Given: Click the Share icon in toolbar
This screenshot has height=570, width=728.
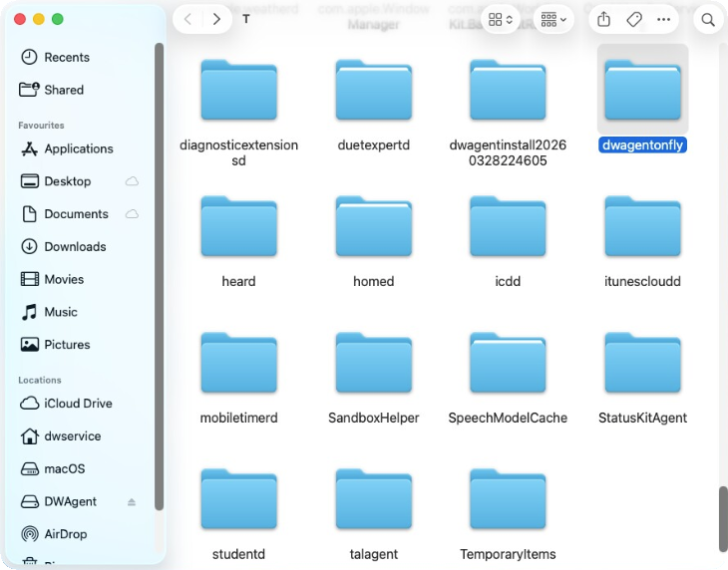Looking at the screenshot, I should pyautogui.click(x=603, y=19).
